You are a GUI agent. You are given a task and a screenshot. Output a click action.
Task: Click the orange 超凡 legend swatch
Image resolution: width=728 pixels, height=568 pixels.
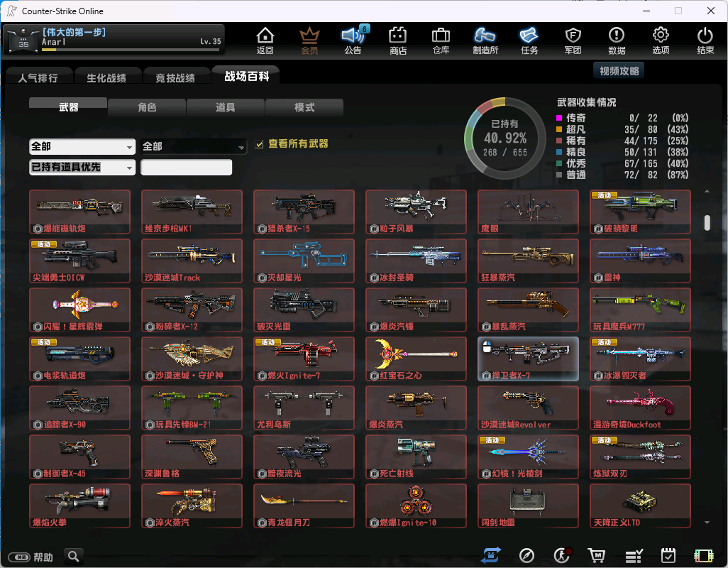tap(559, 129)
